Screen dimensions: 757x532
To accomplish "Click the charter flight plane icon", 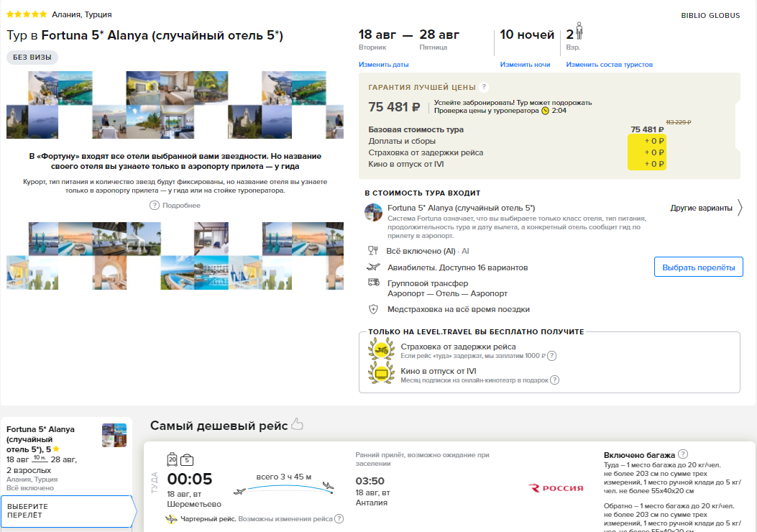I will click(171, 519).
